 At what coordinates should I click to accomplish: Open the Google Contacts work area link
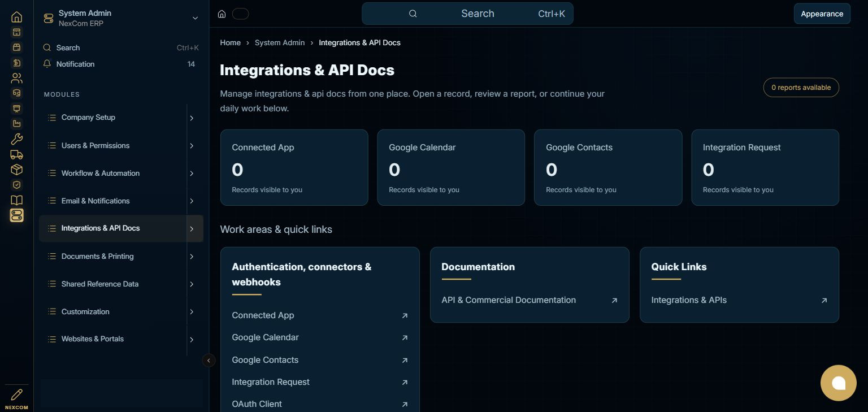pos(320,360)
